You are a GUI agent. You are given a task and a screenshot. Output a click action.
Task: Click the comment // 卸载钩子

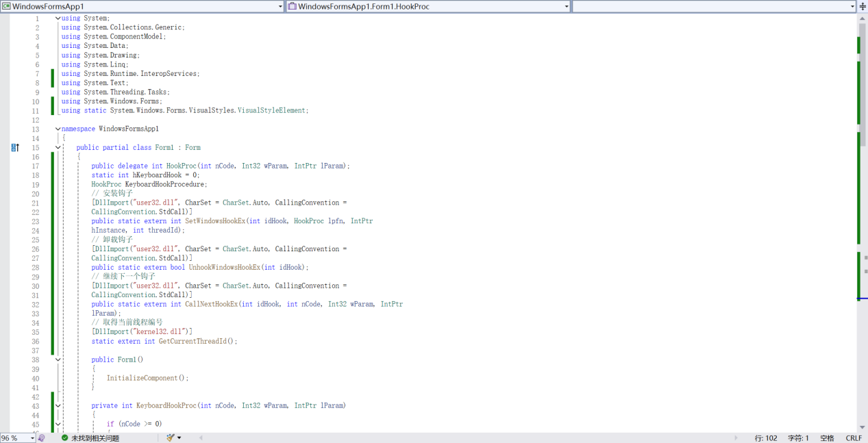click(112, 240)
